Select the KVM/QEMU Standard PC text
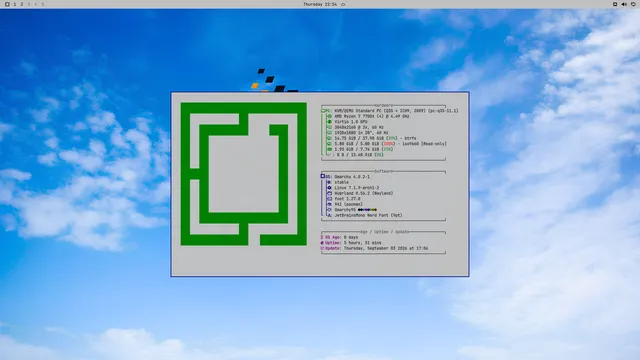Screen dimensions: 640x360 [x=396, y=111]
